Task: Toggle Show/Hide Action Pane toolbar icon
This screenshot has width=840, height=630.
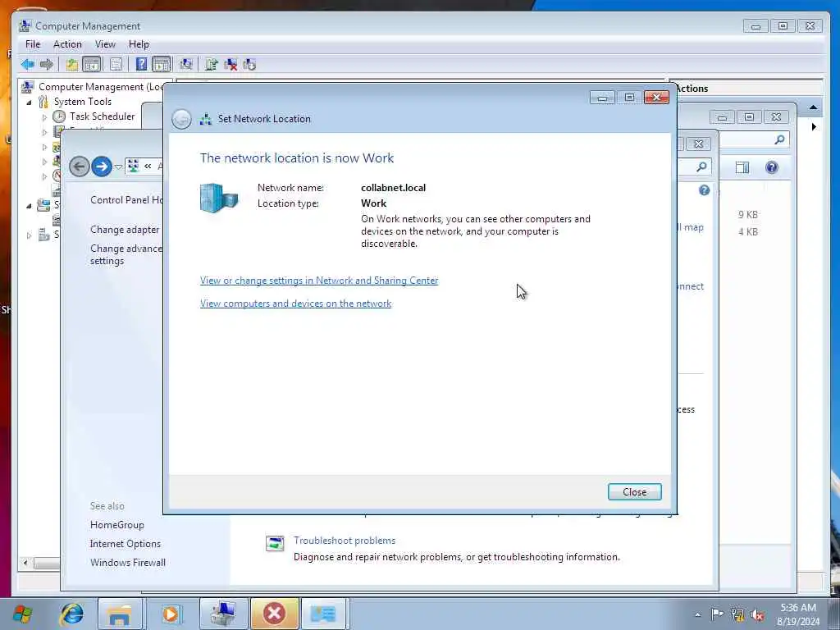Action: point(162,65)
